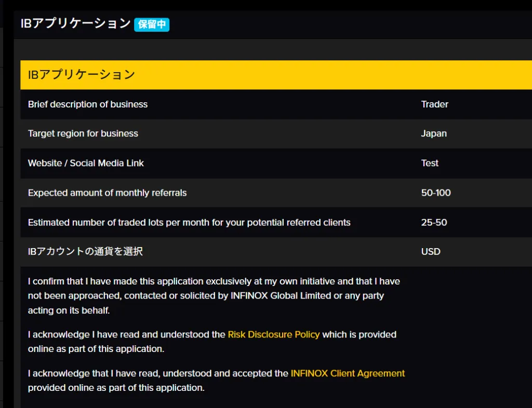
Task: Select the Test website value
Action: [x=430, y=163]
